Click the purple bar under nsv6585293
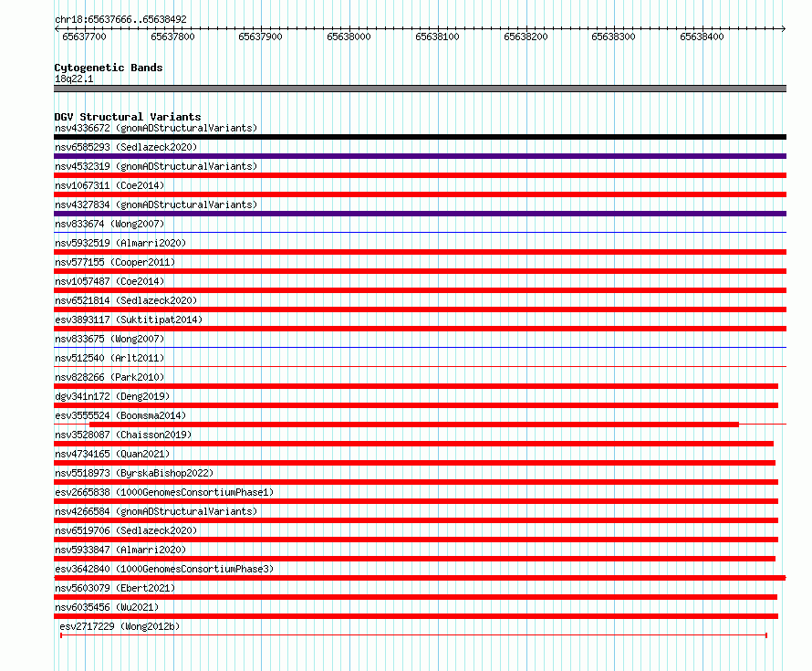The width and height of the screenshot is (812, 671). tap(420, 156)
